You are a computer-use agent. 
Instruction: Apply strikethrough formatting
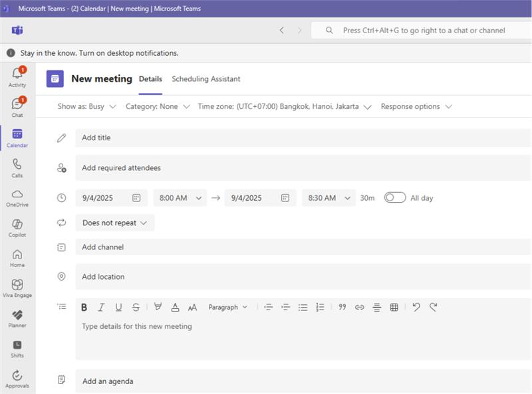coord(136,307)
